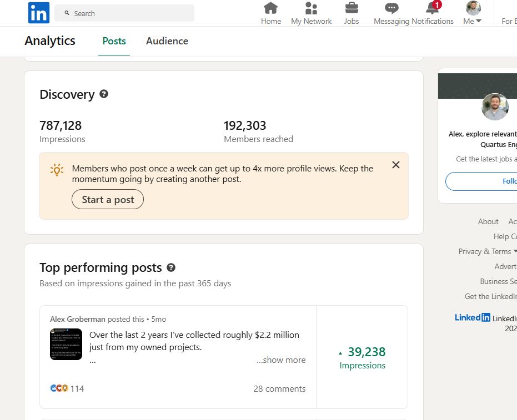Dismiss the weekly posting tip banner
This screenshot has width=517, height=420.
395,165
